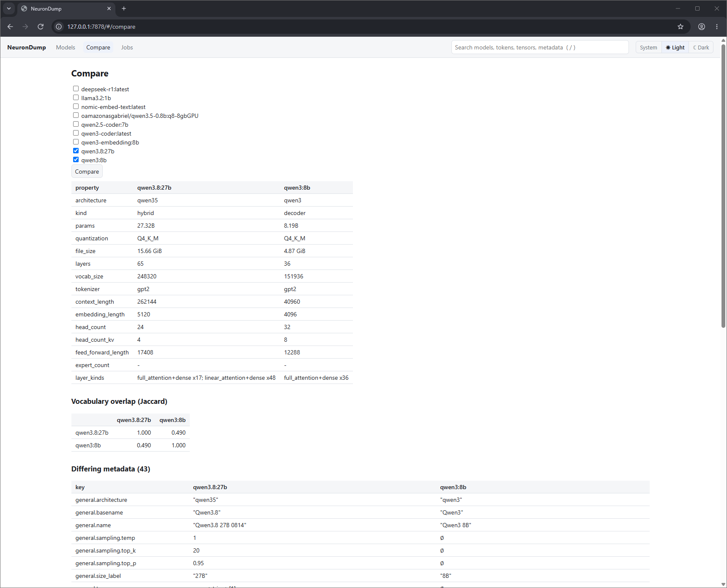727x588 pixels.
Task: Go back to the previous page
Action: (x=10, y=27)
